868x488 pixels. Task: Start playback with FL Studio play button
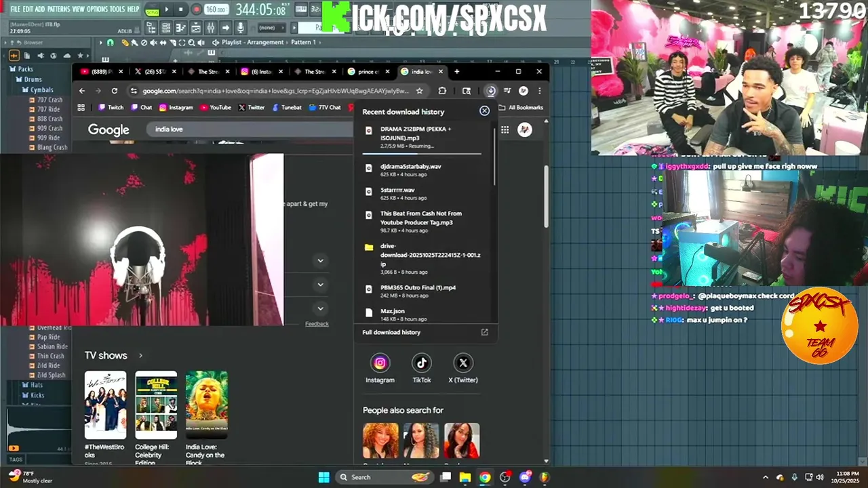[x=167, y=9]
